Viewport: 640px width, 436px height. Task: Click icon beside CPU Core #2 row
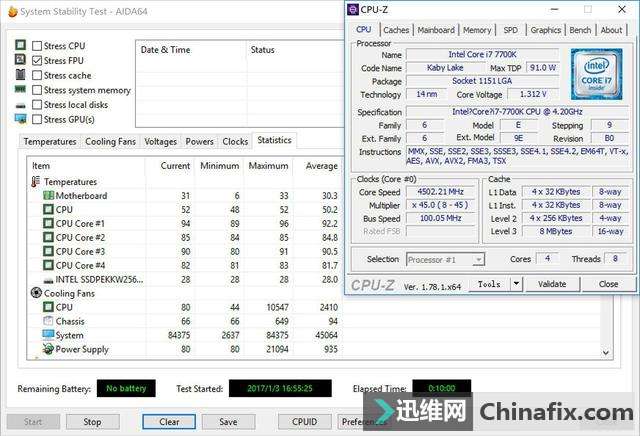click(49, 237)
